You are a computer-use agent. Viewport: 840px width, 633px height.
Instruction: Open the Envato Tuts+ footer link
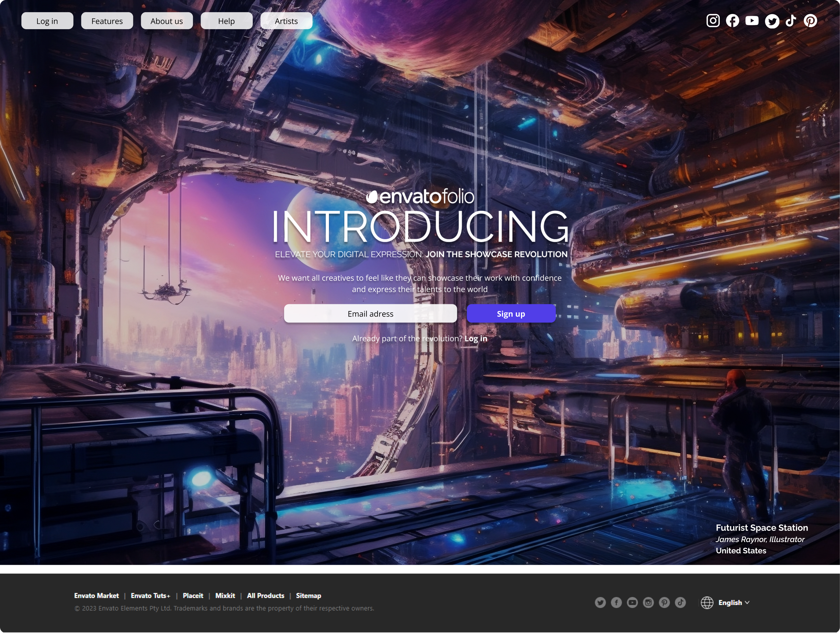[x=150, y=596]
